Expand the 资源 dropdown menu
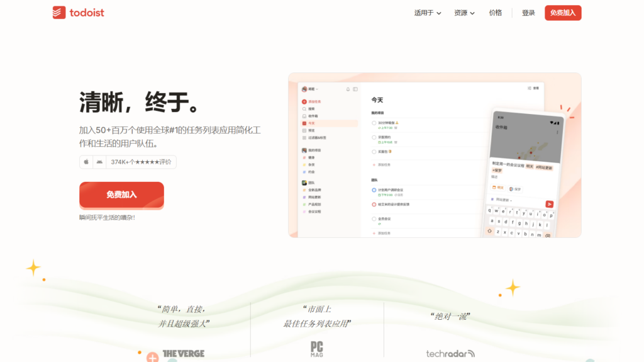 click(464, 13)
